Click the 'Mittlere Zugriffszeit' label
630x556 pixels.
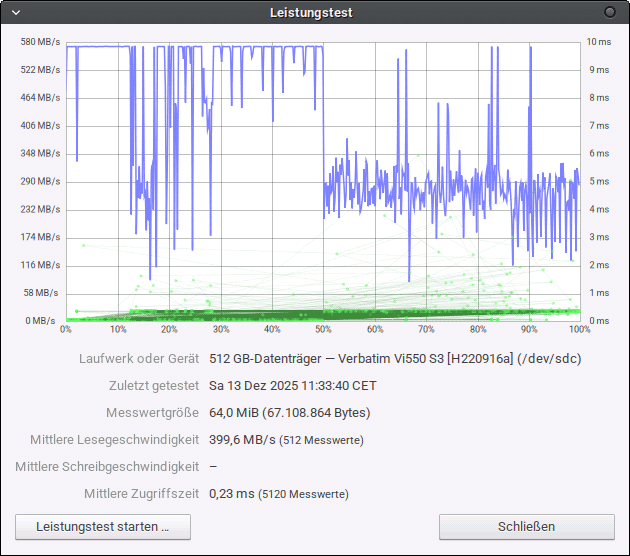click(141, 493)
